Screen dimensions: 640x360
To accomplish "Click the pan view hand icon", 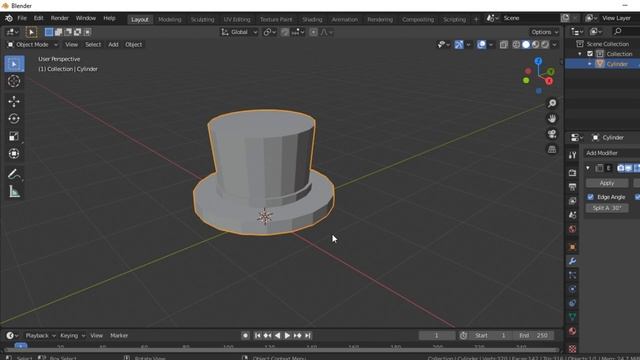I will [552, 119].
